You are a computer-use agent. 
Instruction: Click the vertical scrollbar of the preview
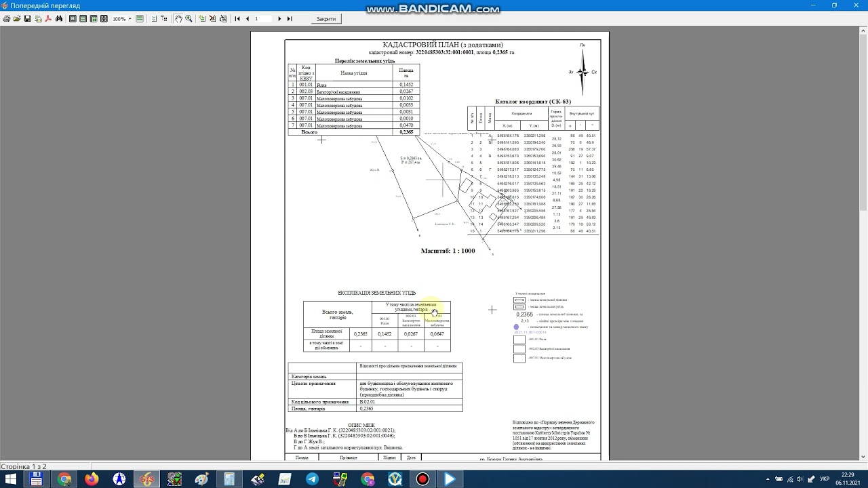coord(863,245)
